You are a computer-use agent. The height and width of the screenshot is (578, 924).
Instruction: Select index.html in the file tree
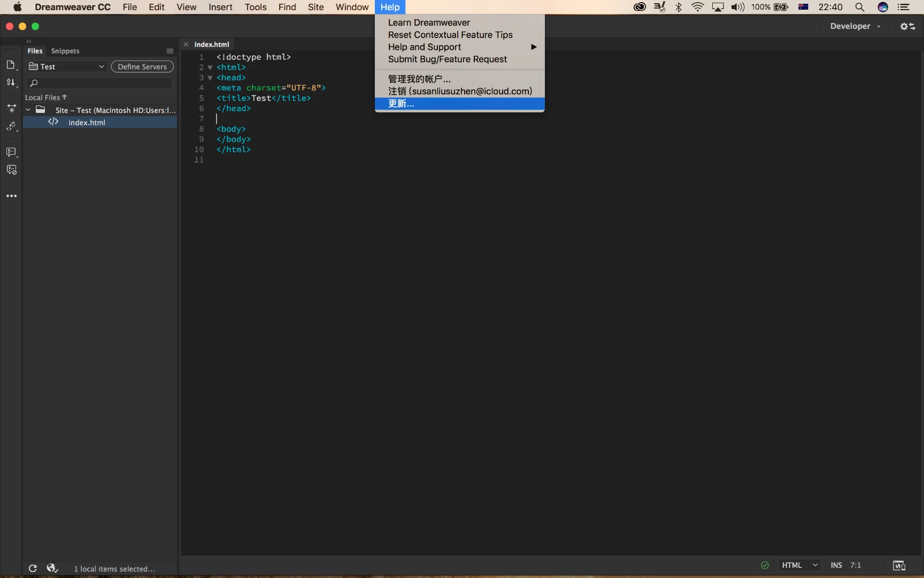click(100, 122)
